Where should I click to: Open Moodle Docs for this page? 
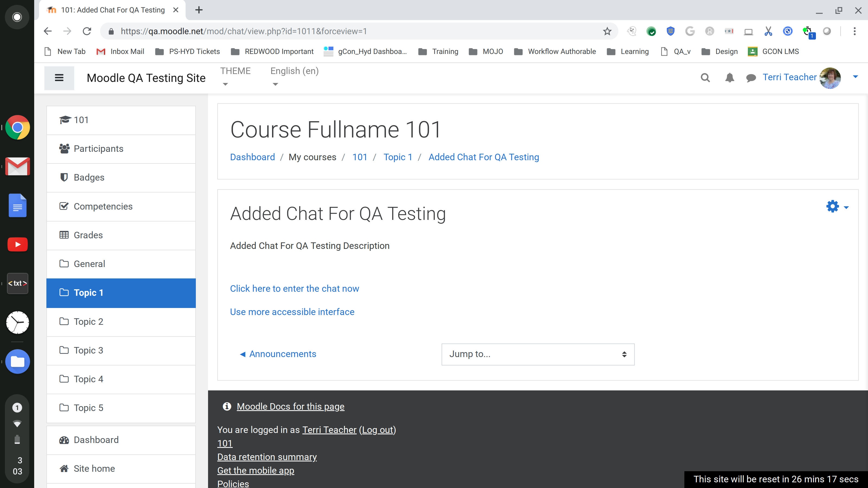[291, 406]
